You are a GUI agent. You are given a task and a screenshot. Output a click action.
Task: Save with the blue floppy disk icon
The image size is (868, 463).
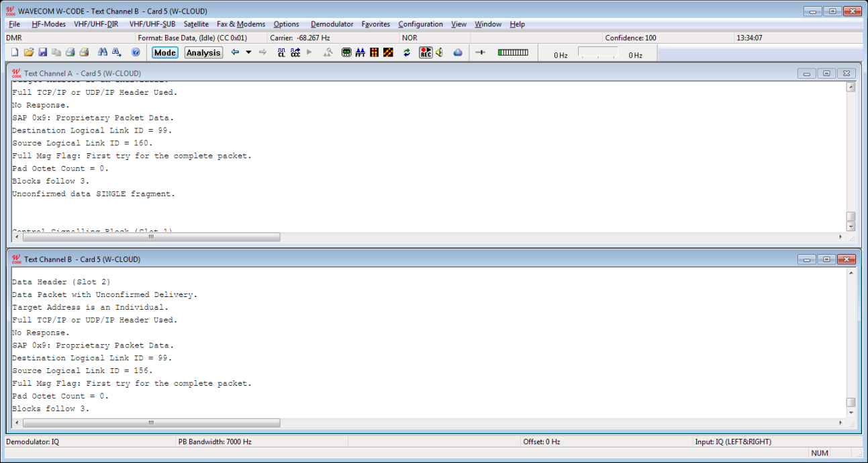pos(42,52)
